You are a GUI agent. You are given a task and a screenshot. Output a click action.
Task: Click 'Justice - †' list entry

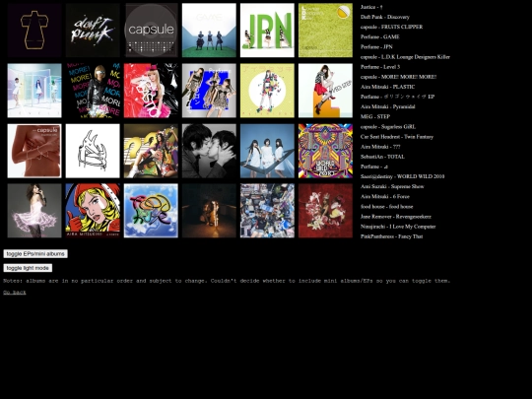tap(371, 7)
